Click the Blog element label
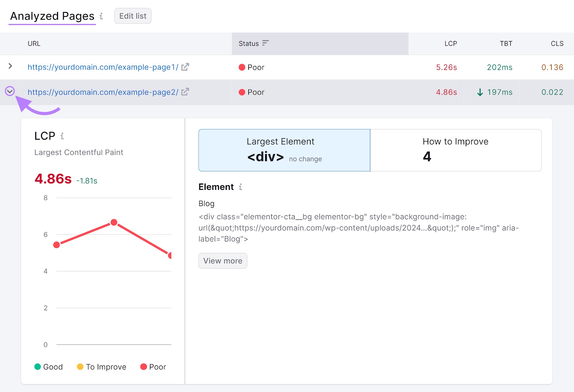This screenshot has width=574, height=392. (x=206, y=204)
